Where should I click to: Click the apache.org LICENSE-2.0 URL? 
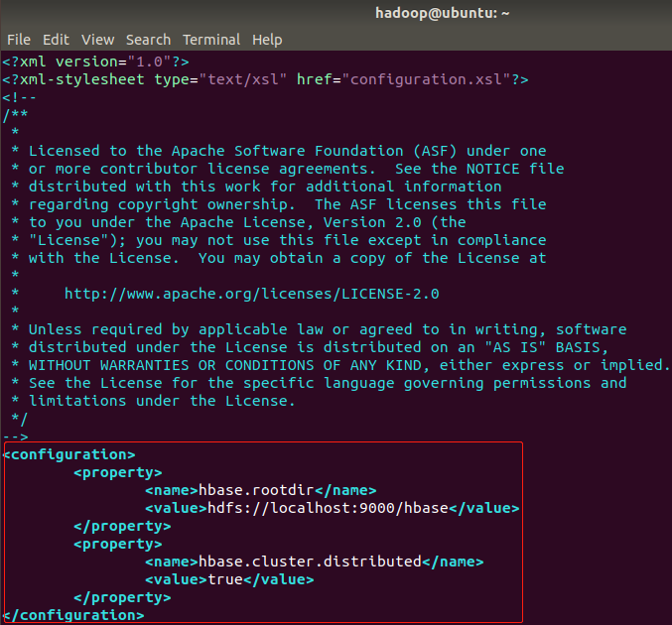(252, 294)
